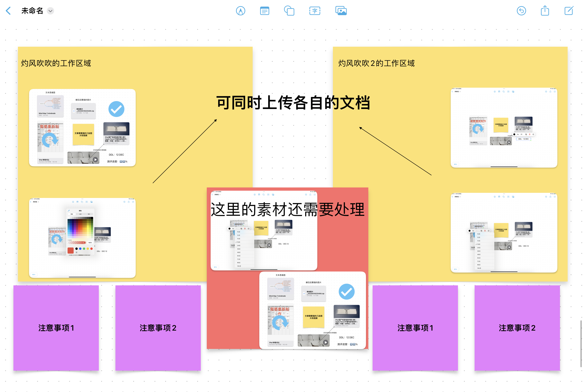Viewport: 583px width, 392px height.
Task: Select the yellow area 灼风吹吹的工作区域
Action: coord(56,63)
